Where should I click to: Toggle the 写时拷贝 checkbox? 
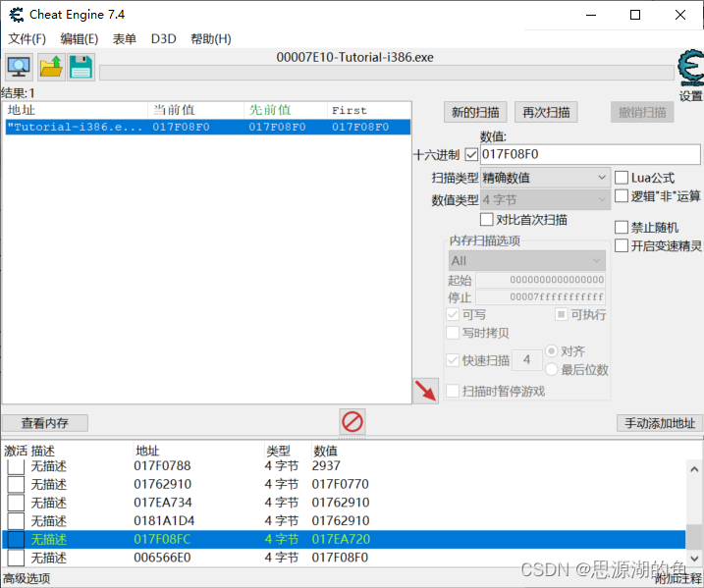pos(453,333)
